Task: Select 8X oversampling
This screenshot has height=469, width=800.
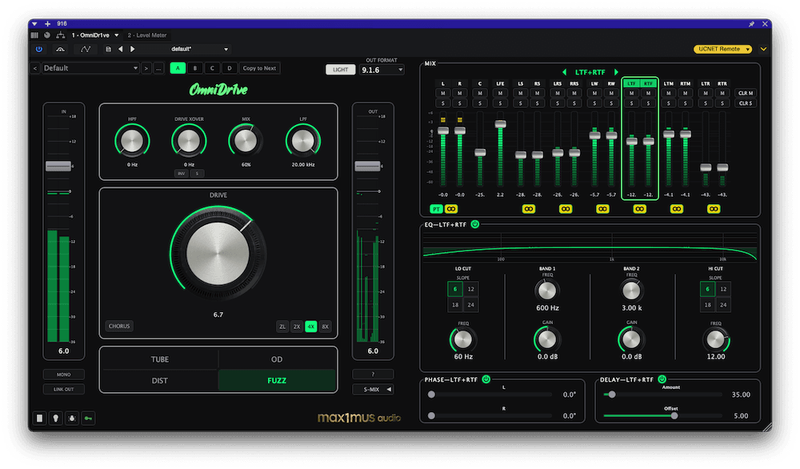Action: click(325, 326)
